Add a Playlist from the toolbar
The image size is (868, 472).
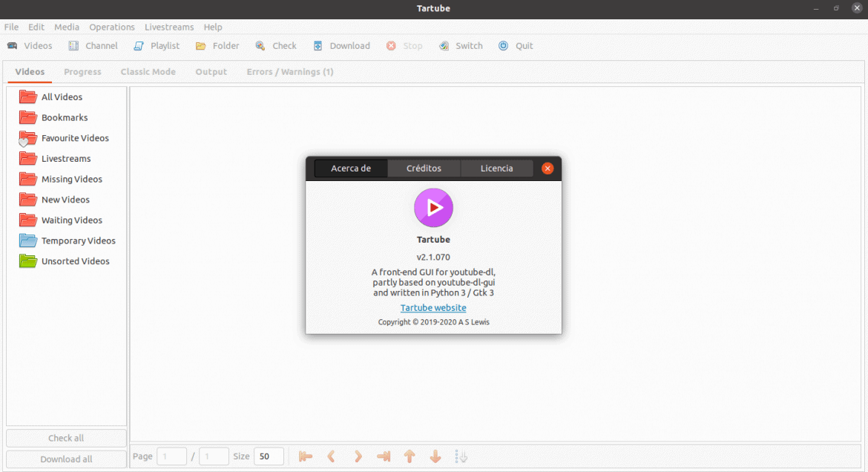[139, 46]
